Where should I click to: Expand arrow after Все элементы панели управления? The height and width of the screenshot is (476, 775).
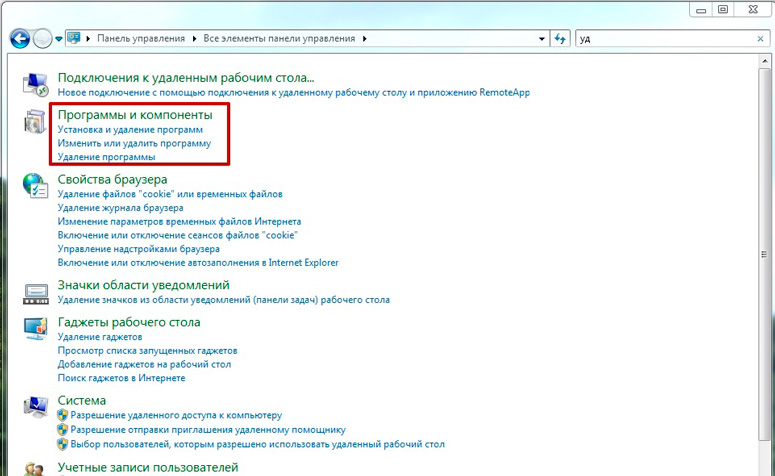coord(365,39)
